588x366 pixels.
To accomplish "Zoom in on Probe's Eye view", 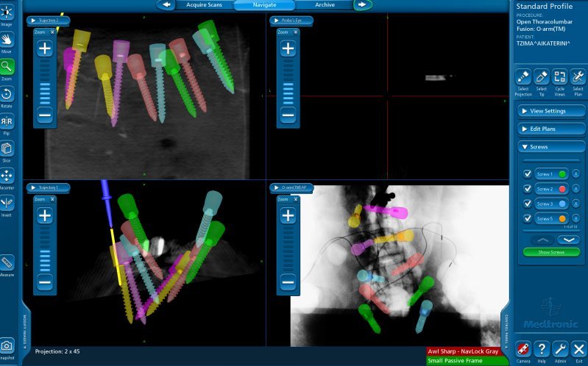I will pos(288,49).
